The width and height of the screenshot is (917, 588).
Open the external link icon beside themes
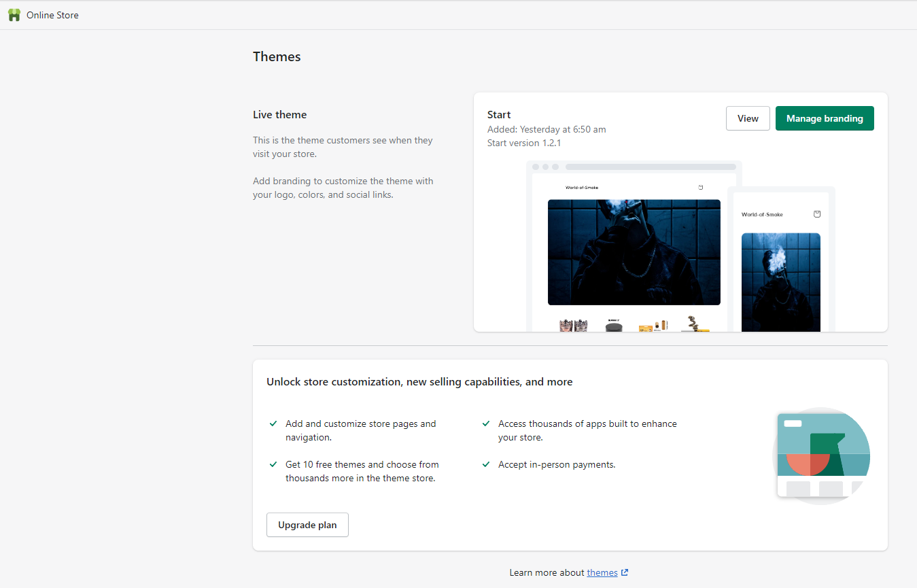coord(625,573)
